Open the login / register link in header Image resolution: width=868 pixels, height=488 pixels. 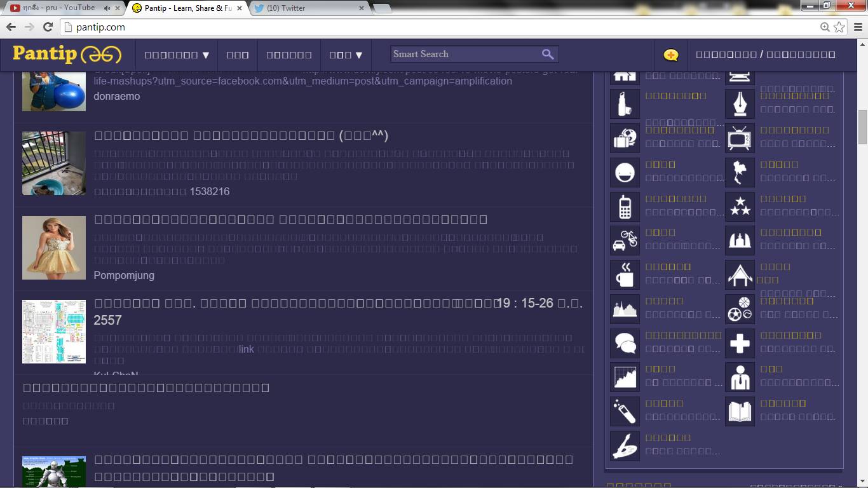765,55
